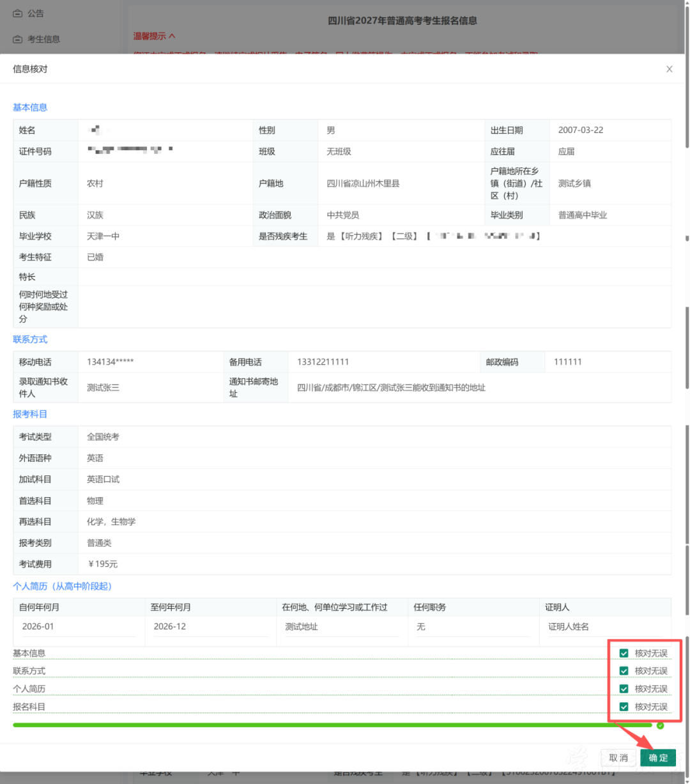The height and width of the screenshot is (784, 690).
Task: Click the blue 报考科目 section heading
Action: [x=30, y=414]
